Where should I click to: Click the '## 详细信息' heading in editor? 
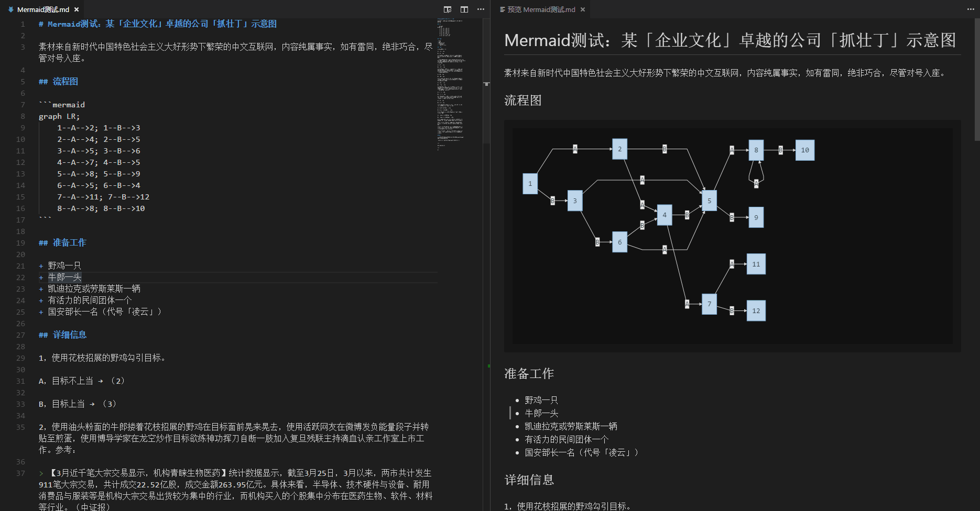point(62,335)
